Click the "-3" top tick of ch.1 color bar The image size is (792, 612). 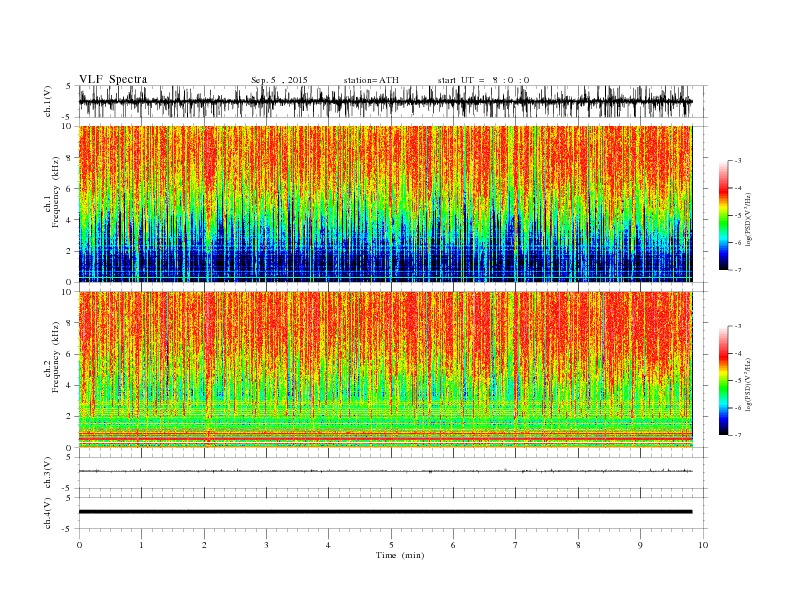coord(737,161)
